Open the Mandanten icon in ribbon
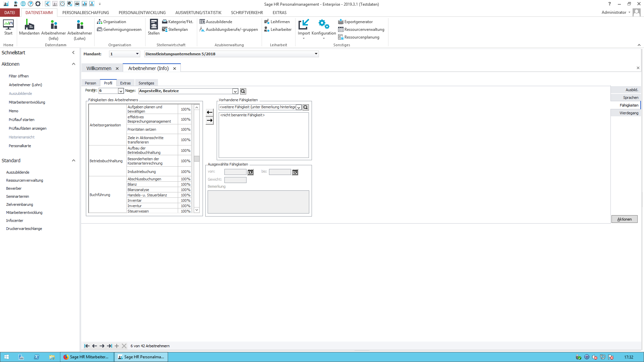 tap(29, 27)
